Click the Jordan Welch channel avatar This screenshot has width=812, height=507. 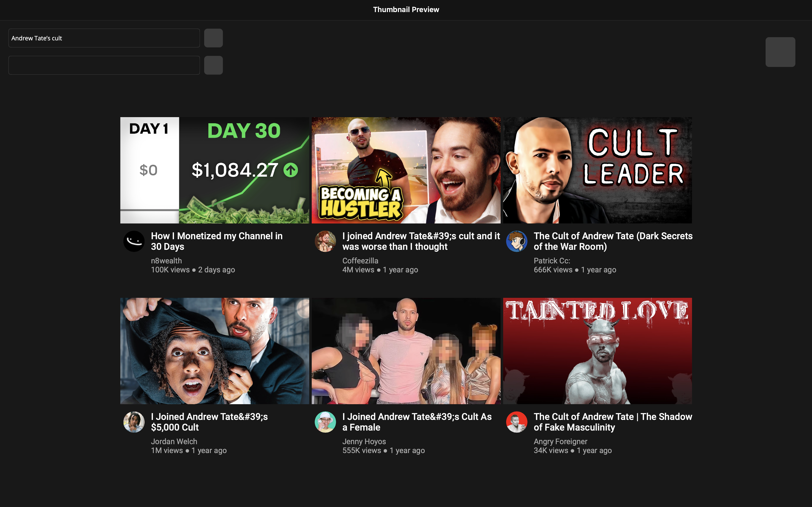click(134, 422)
